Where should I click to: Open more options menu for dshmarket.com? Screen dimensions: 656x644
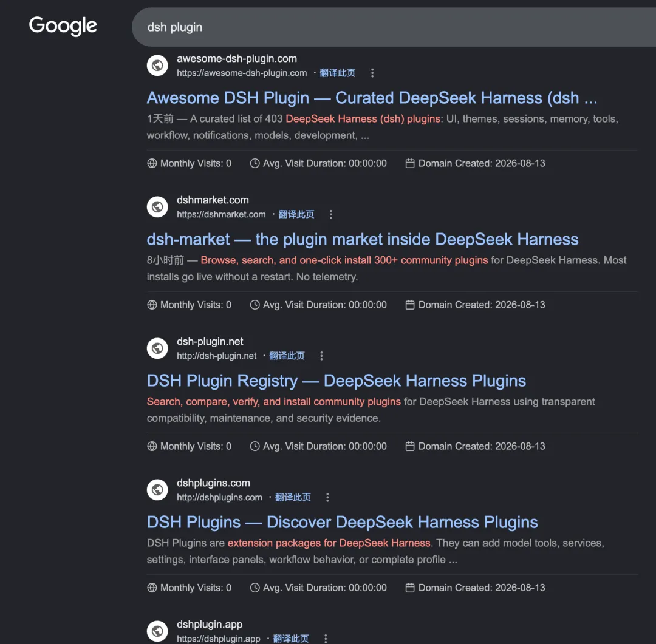click(x=331, y=214)
